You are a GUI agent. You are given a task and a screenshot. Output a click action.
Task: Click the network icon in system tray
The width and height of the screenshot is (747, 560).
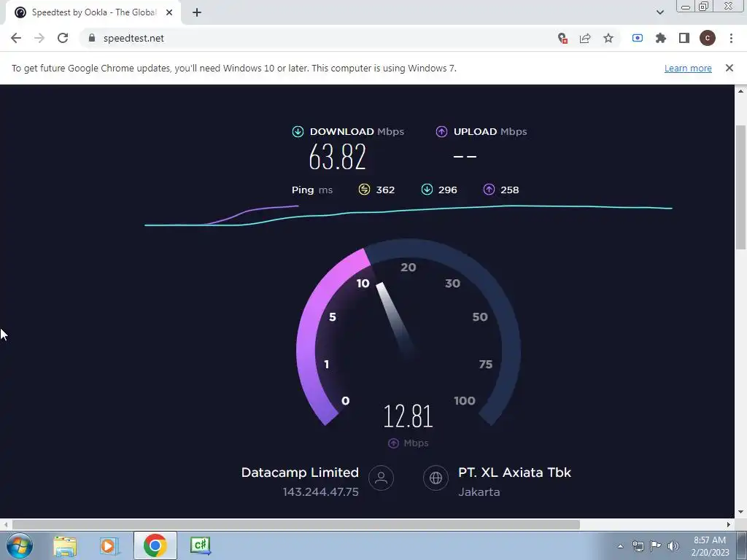638,546
